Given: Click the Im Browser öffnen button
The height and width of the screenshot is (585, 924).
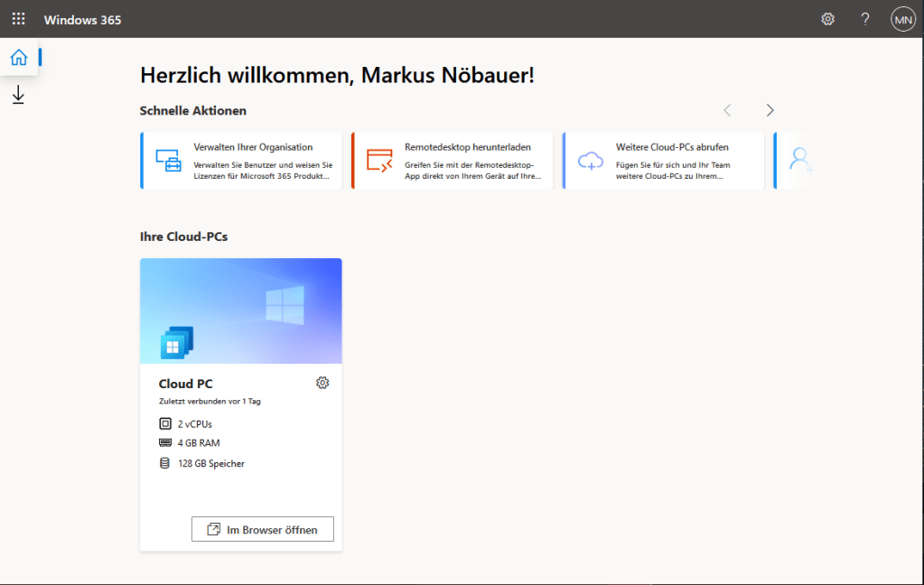Looking at the screenshot, I should 262,529.
